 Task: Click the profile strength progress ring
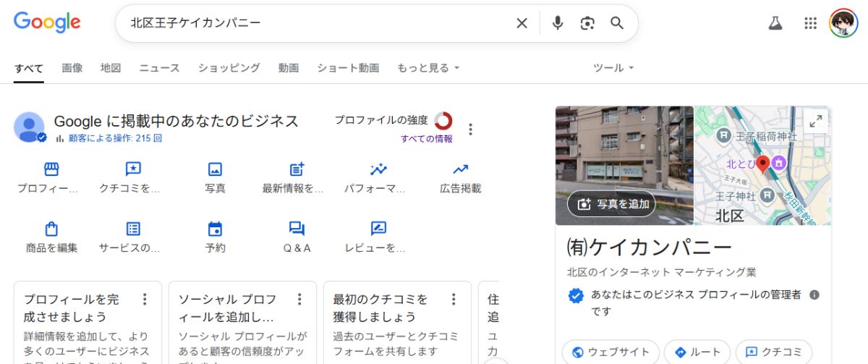click(x=443, y=121)
